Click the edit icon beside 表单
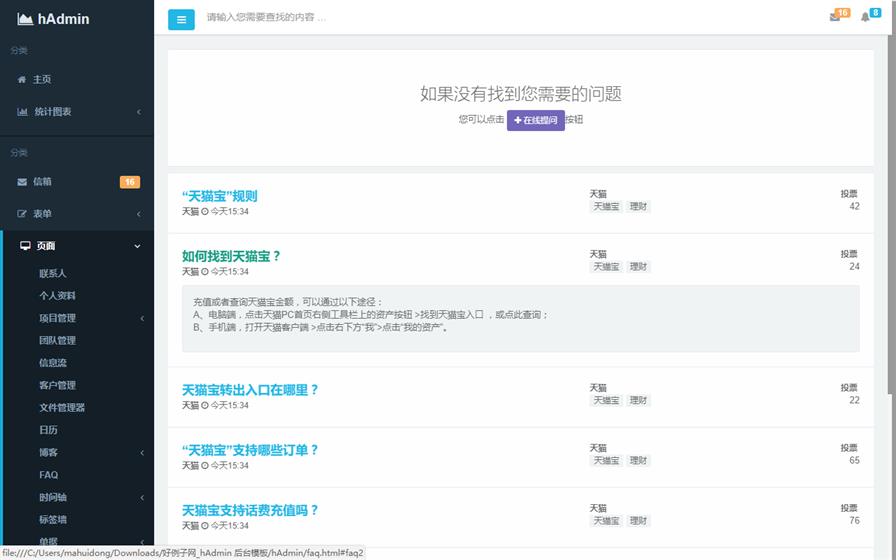This screenshot has height=560, width=896. pyautogui.click(x=22, y=214)
